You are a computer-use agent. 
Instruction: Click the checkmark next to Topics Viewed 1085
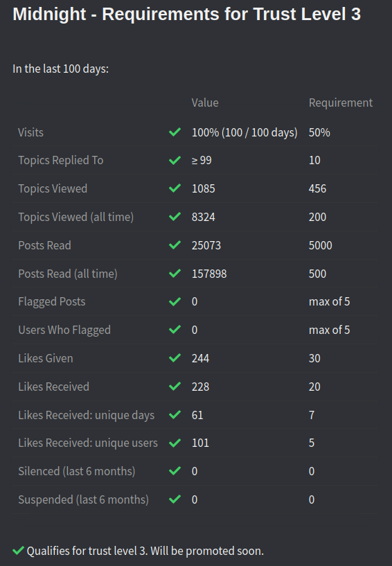tap(175, 188)
